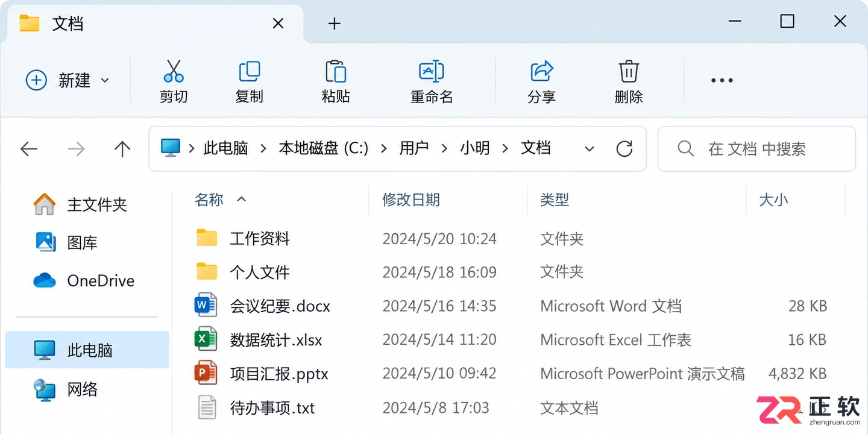Close the 文档 tab

(278, 24)
